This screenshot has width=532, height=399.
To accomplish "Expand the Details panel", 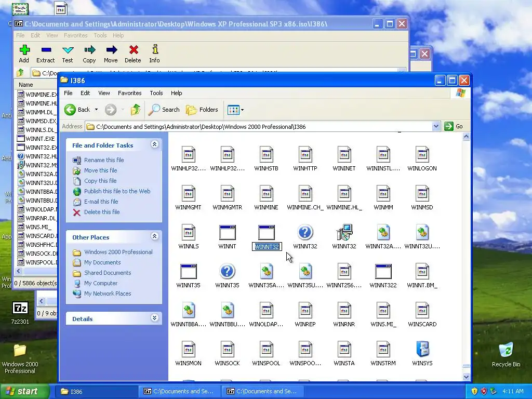I will tap(154, 318).
